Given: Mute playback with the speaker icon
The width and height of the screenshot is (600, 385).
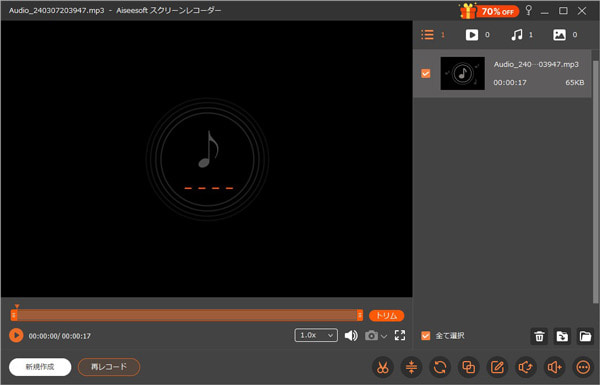Looking at the screenshot, I should pyautogui.click(x=351, y=336).
